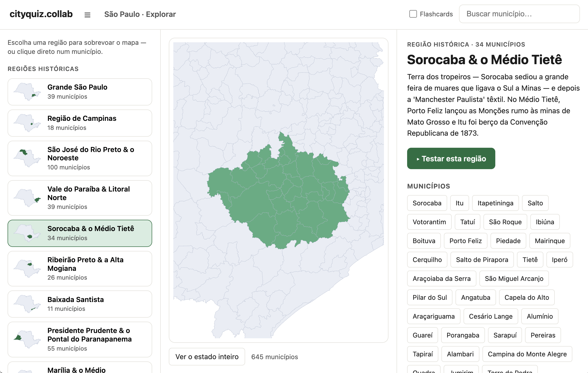Select Ribeirão Preto & a Alta Mogiana
This screenshot has width=588, height=373.
coord(80,269)
